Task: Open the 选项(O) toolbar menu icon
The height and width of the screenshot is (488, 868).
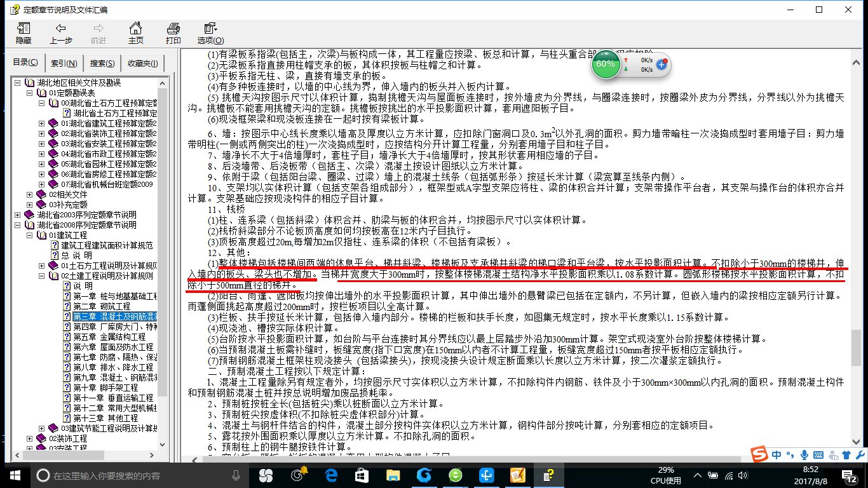Action: 210,33
